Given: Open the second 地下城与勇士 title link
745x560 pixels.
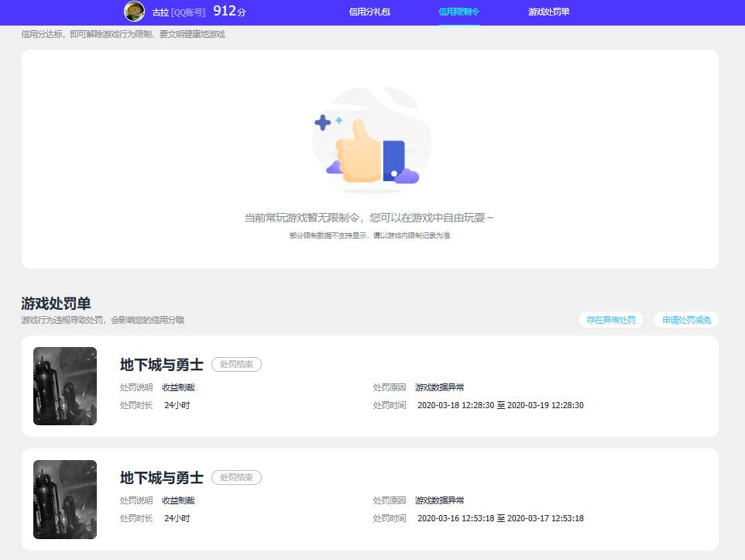Looking at the screenshot, I should pyautogui.click(x=160, y=479).
